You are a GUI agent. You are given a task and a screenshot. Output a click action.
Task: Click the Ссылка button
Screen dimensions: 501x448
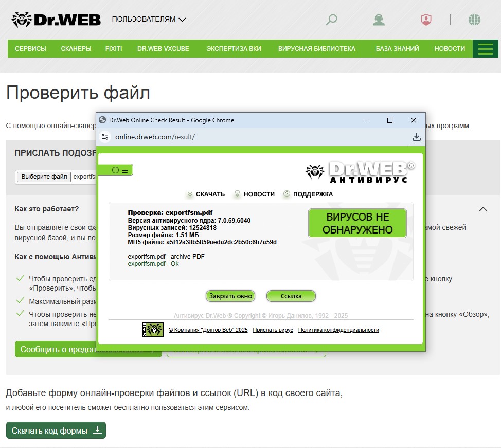point(291,296)
